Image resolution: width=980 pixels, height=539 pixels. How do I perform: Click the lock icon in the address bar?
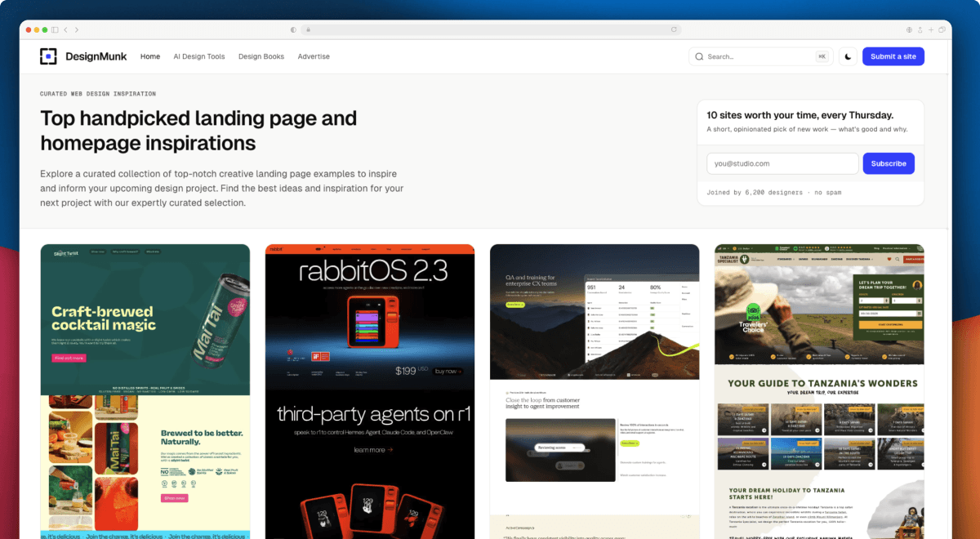[308, 29]
